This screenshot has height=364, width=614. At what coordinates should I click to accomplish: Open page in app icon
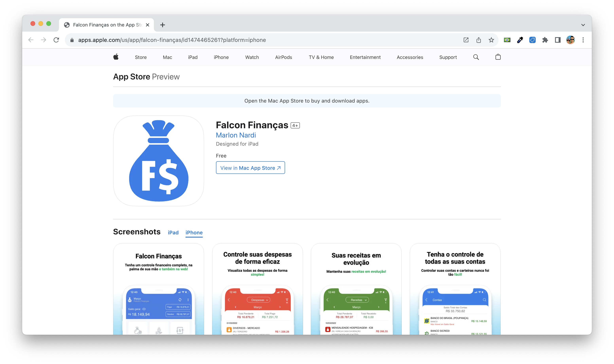[x=466, y=40]
